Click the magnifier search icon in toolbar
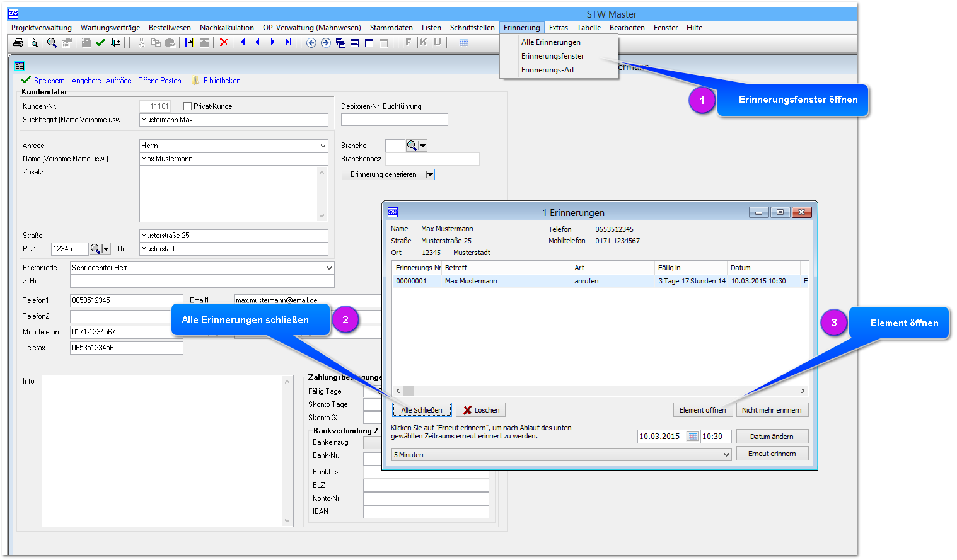Viewport: 957px width, 560px height. (52, 43)
